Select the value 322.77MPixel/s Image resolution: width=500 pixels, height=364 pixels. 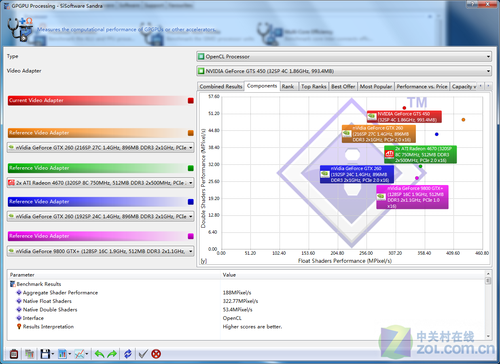[x=240, y=301]
